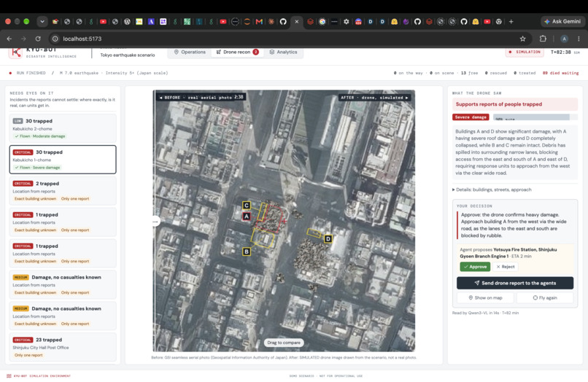Click Tokyo earthquake scenario text

click(128, 55)
